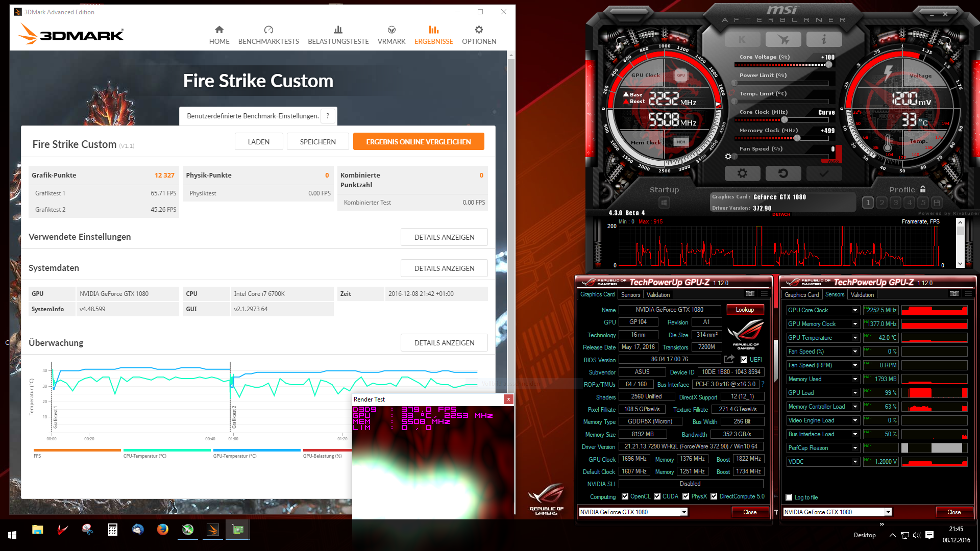This screenshot has width=980, height=551.
Task: Share BIOS version export icon in GPU-Z
Action: tap(729, 359)
